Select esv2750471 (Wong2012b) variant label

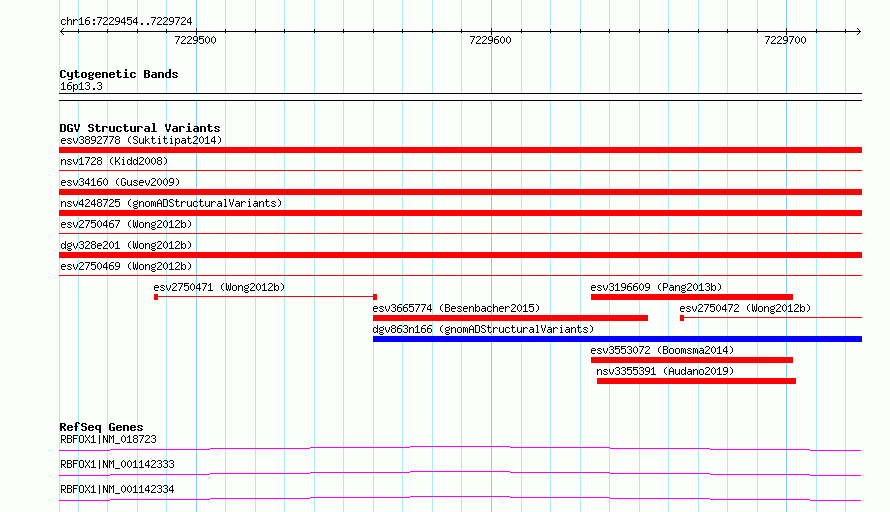(x=219, y=287)
